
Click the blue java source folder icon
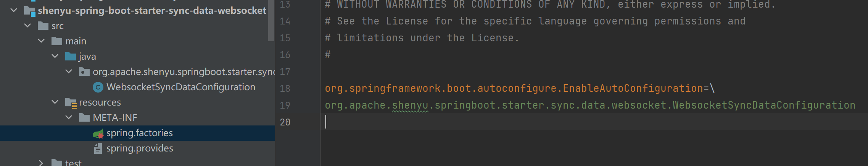pyautogui.click(x=70, y=57)
